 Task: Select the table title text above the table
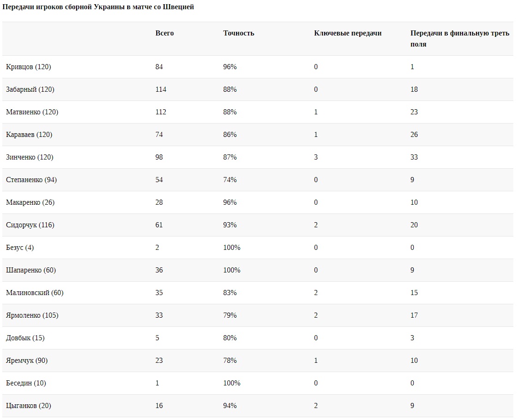point(98,7)
